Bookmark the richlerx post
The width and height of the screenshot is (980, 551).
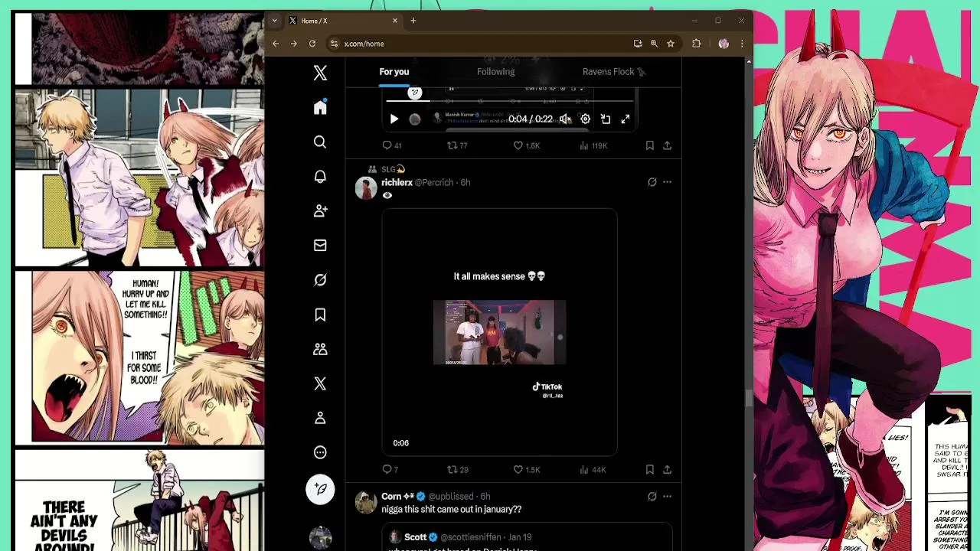tap(649, 469)
